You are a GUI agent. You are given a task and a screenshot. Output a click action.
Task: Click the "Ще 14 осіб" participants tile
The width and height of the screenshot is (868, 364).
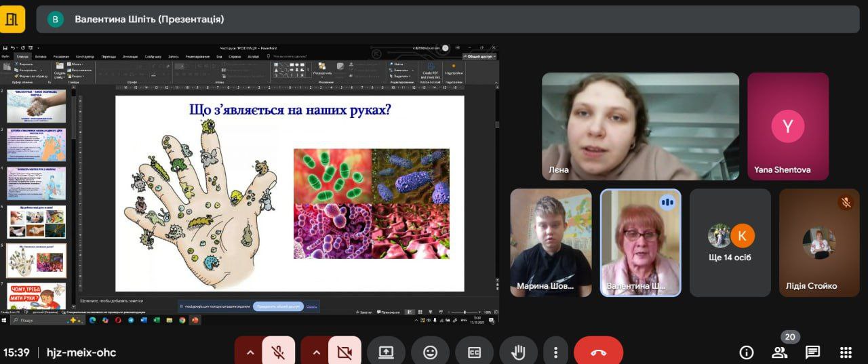click(730, 243)
